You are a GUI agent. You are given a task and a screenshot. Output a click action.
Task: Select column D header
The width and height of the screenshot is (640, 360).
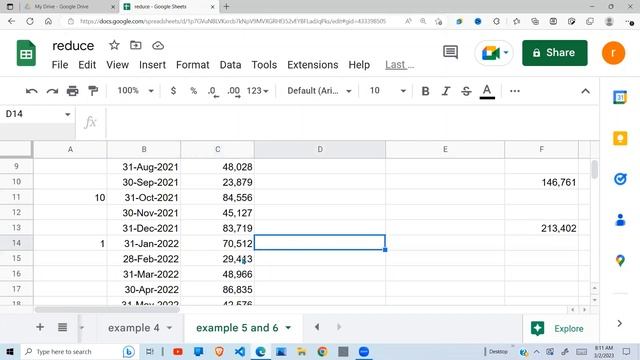pyautogui.click(x=320, y=149)
